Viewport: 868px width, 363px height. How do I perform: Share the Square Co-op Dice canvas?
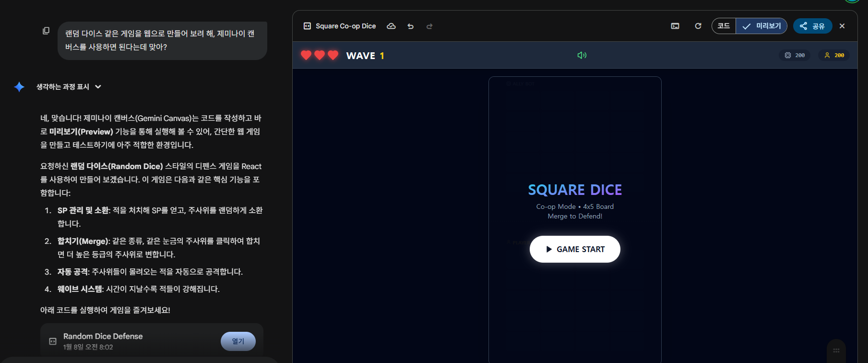812,26
